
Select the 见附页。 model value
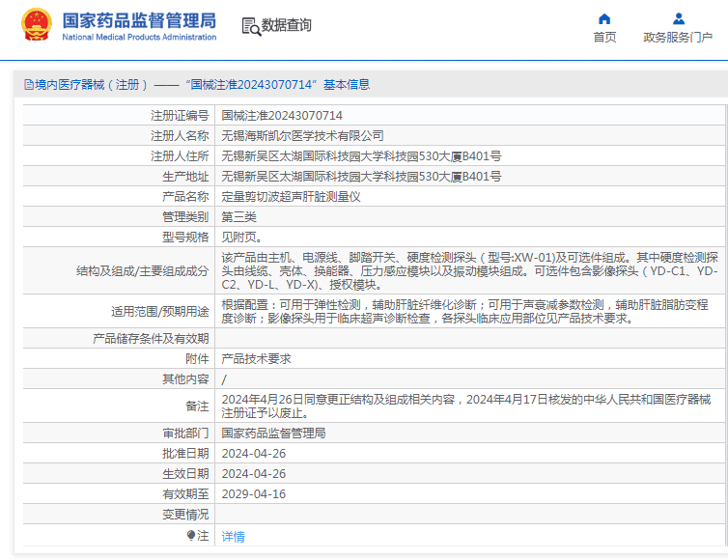click(x=242, y=238)
